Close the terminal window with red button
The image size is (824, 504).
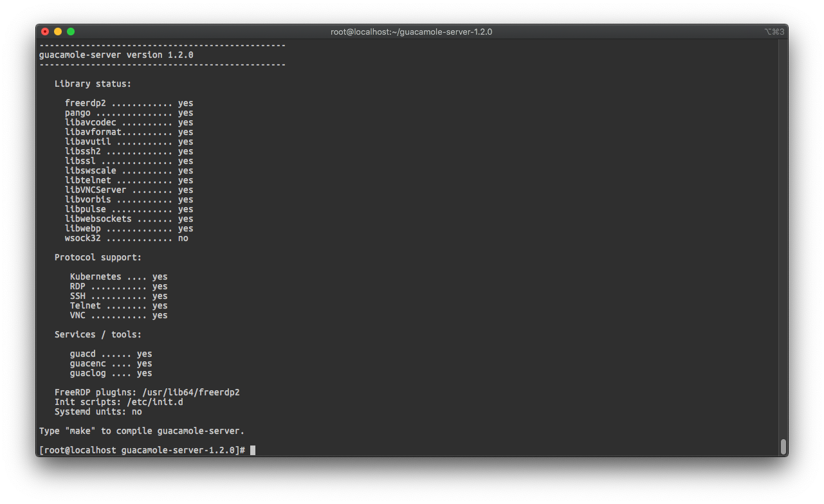coord(45,32)
